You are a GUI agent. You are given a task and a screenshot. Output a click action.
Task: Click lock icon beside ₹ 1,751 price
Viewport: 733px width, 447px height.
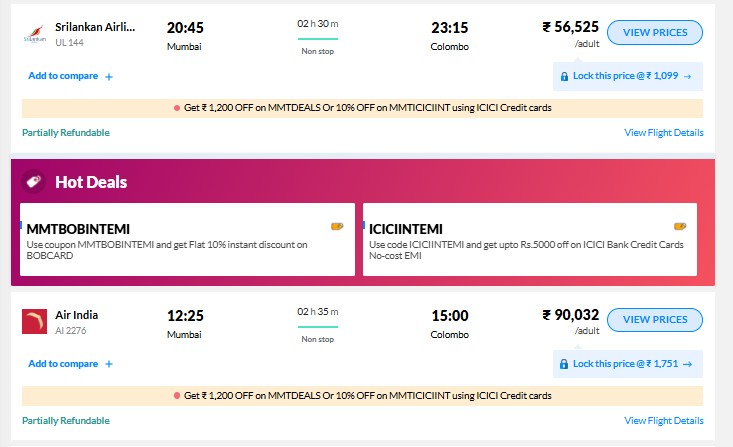tap(565, 364)
